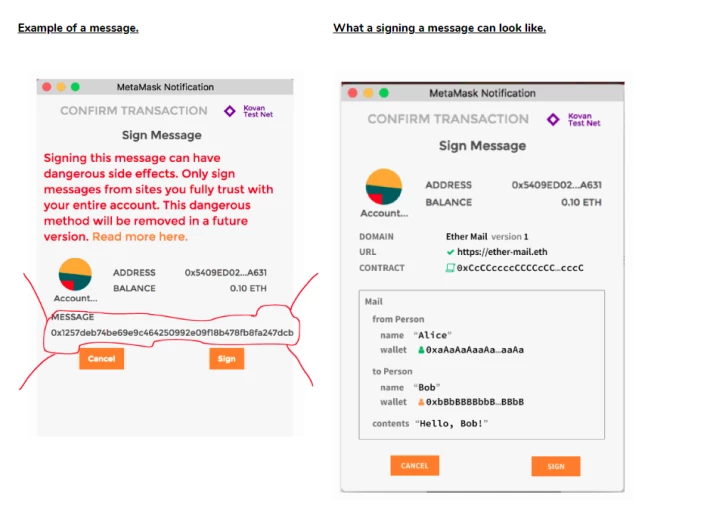
Task: Click the Kovan diamond icon in left window
Action: pyautogui.click(x=230, y=111)
